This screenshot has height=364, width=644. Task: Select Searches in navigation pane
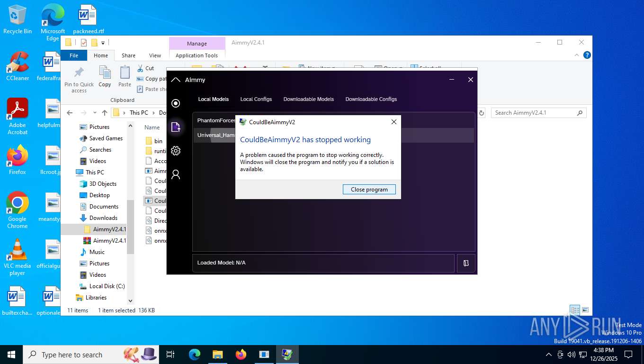coord(95,150)
